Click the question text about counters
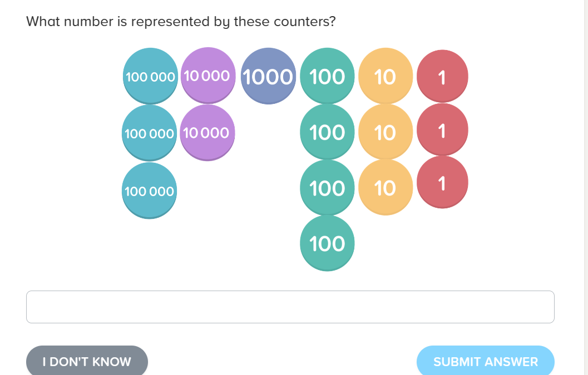The height and width of the screenshot is (375, 588). point(181,22)
